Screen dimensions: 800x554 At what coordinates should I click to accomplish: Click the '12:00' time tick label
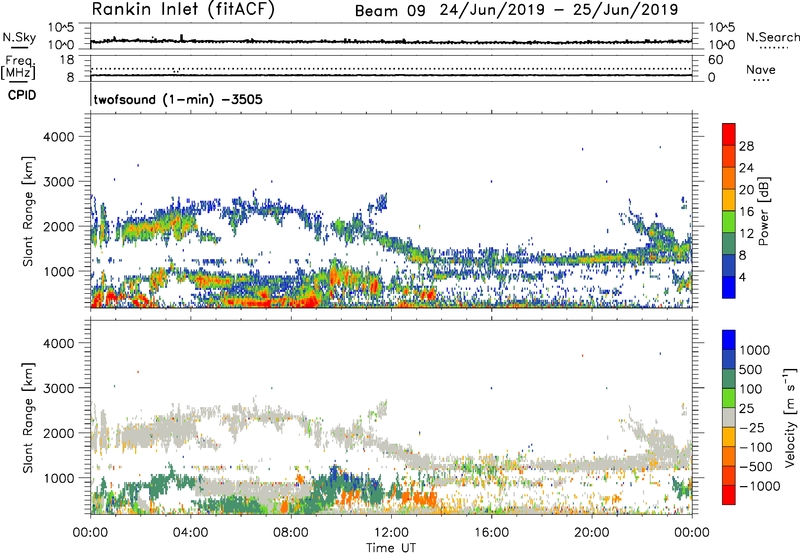pyautogui.click(x=391, y=533)
